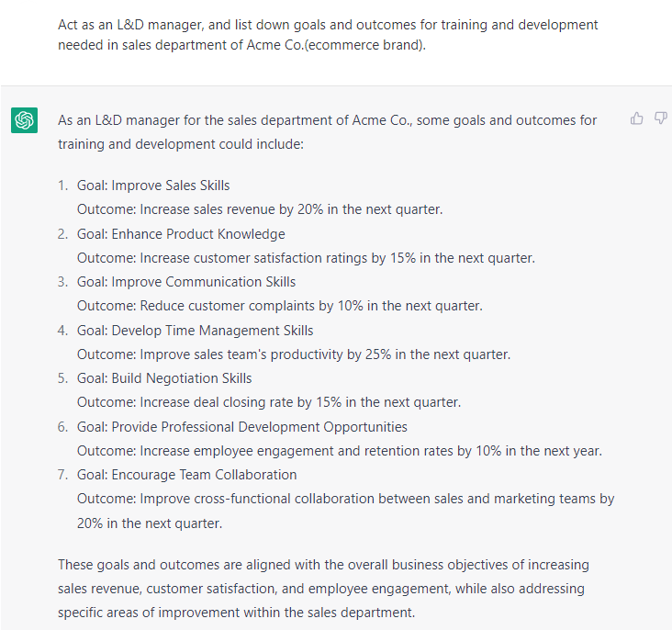Viewport: 672px width, 630px height.
Task: Click outcome about sales revenue by 20%
Action: click(260, 209)
